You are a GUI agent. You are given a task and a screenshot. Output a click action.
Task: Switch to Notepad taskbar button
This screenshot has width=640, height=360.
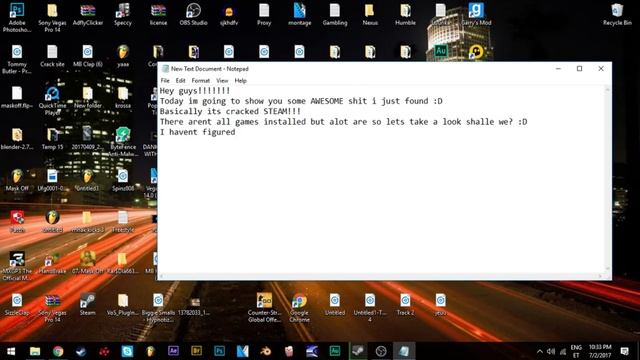pyautogui.click(x=404, y=351)
